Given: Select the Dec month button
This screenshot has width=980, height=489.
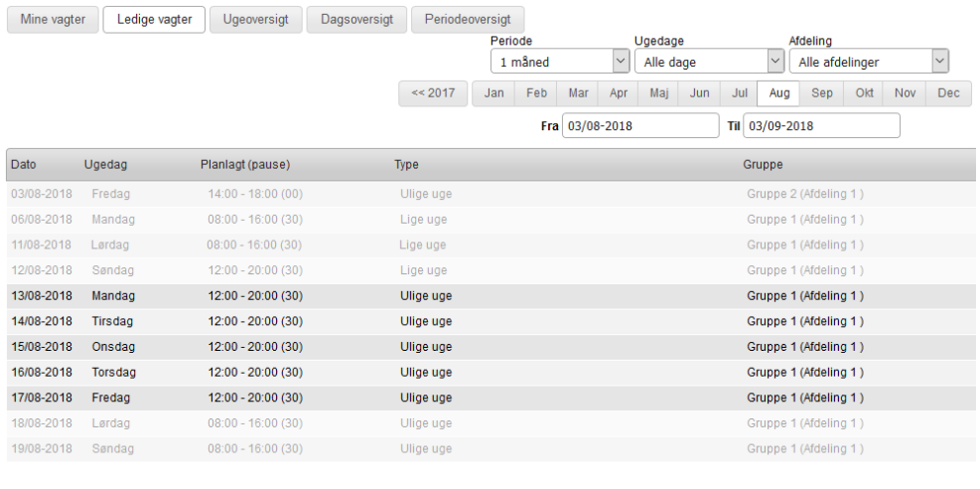Looking at the screenshot, I should [x=947, y=92].
